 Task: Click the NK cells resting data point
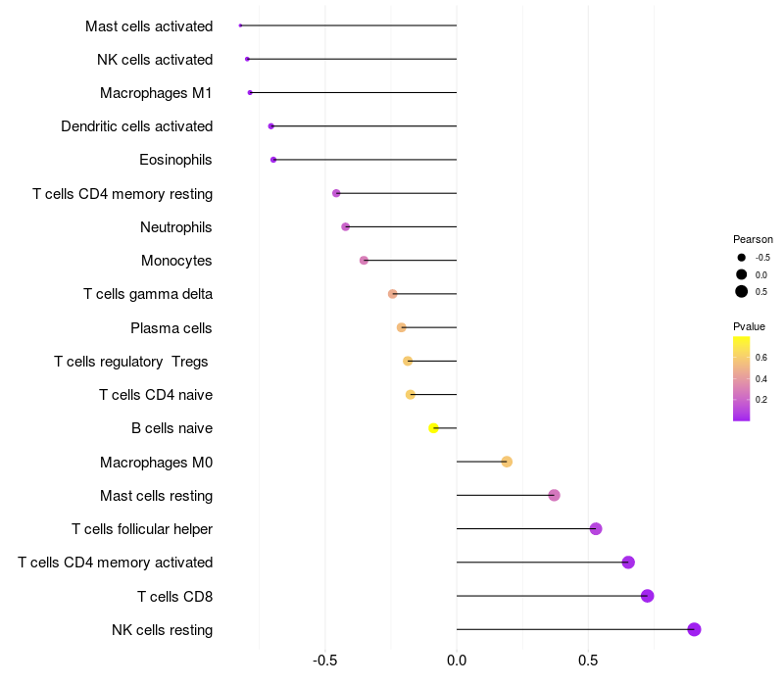694,629
